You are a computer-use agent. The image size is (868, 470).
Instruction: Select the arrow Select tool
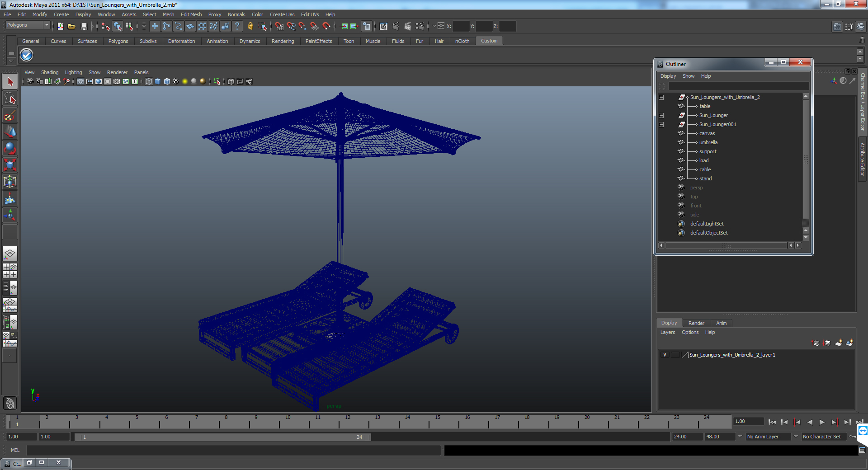pos(10,82)
